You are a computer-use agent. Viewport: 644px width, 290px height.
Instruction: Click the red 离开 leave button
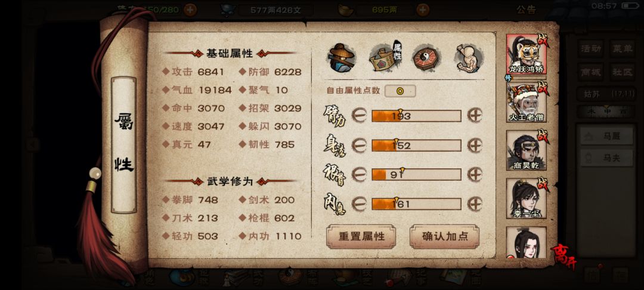563,256
